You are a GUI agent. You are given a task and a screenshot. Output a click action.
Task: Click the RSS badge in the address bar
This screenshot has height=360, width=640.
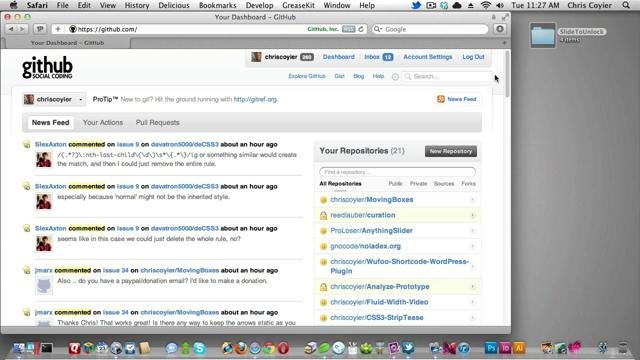[349, 29]
